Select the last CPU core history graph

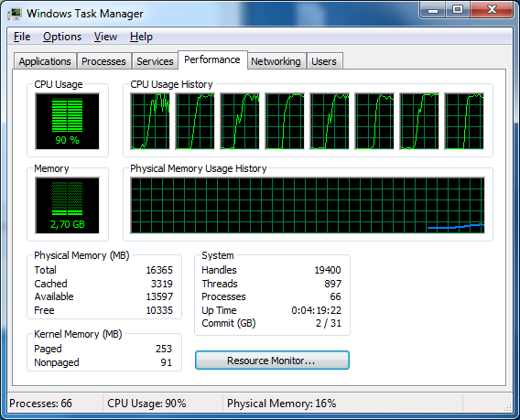tap(464, 122)
